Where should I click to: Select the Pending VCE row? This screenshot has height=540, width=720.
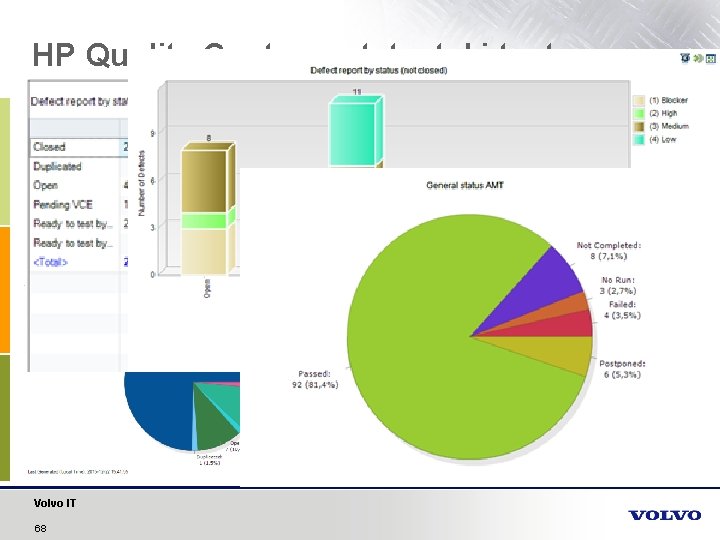(79, 205)
